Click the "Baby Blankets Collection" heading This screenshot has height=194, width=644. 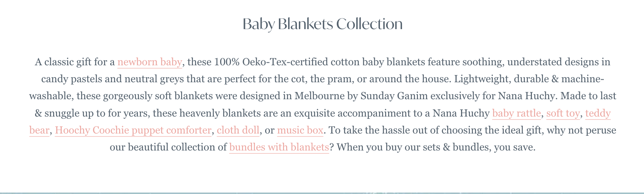(x=322, y=24)
